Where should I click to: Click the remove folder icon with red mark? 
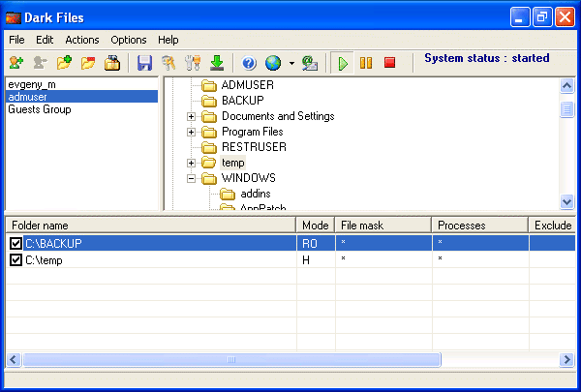coord(88,63)
